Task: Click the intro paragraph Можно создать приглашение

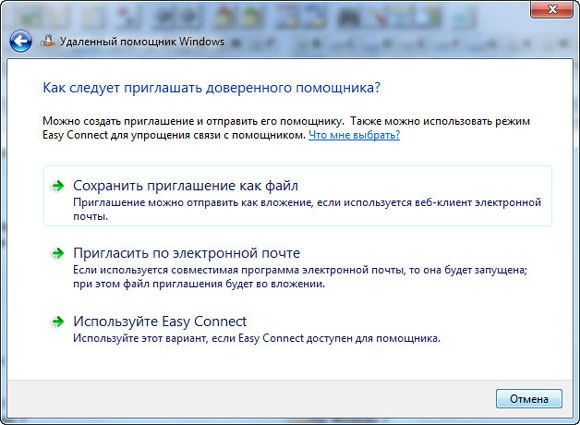Action: (x=286, y=128)
